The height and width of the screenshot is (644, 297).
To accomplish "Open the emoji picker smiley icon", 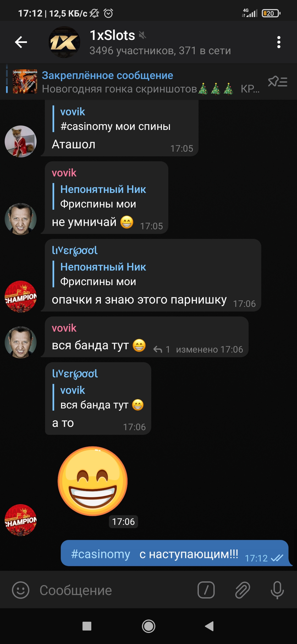I will tap(21, 590).
